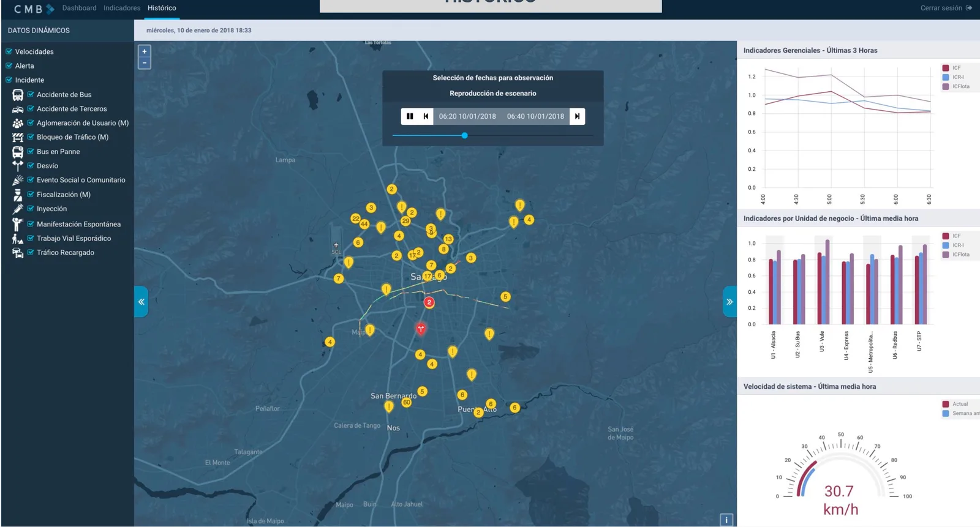Click the Trabajo Vial Esporádico worker icon
Image resolution: width=980 pixels, height=527 pixels.
[x=18, y=239]
